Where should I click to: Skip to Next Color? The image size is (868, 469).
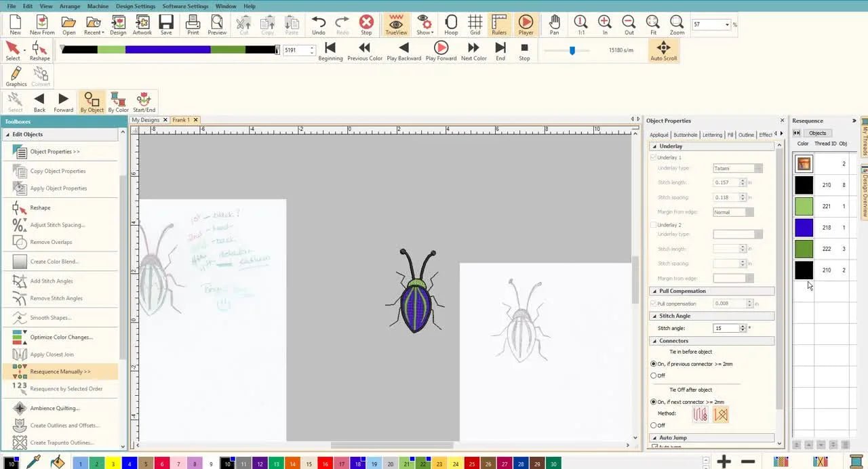pyautogui.click(x=473, y=51)
